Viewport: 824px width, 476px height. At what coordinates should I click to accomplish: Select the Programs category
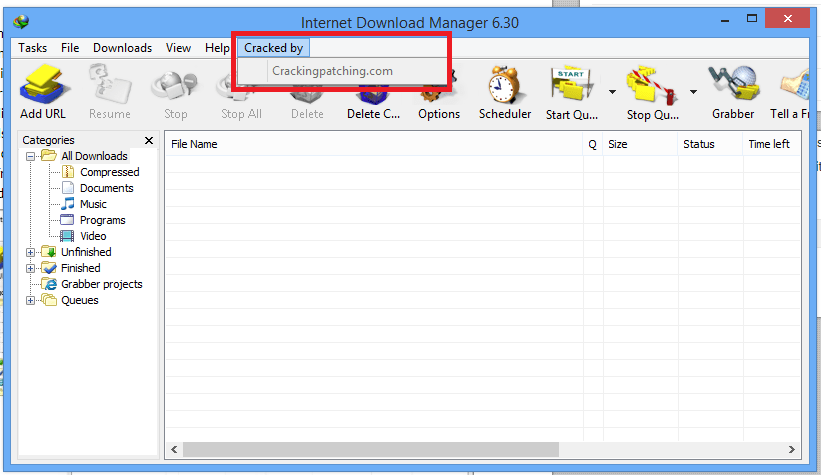[102, 220]
